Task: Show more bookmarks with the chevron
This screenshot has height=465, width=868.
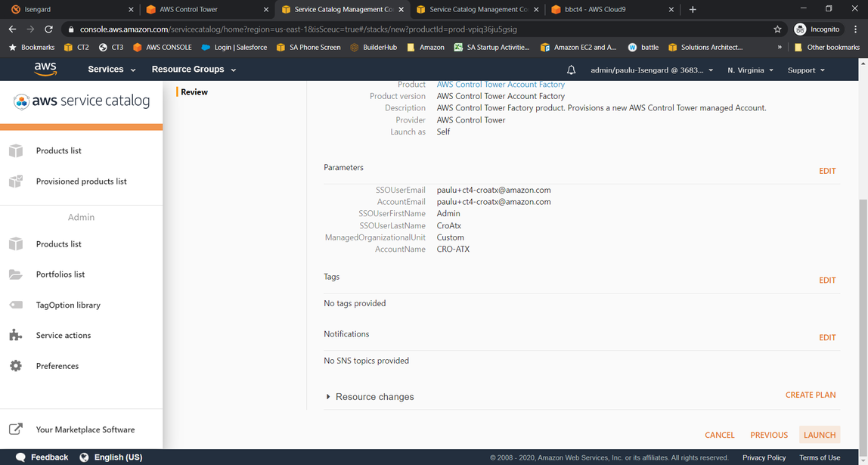Action: coord(780,47)
